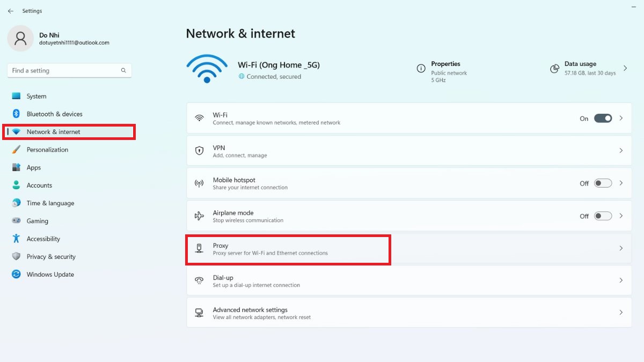
Task: Click the Personalization paintbrush icon
Action: [16, 150]
